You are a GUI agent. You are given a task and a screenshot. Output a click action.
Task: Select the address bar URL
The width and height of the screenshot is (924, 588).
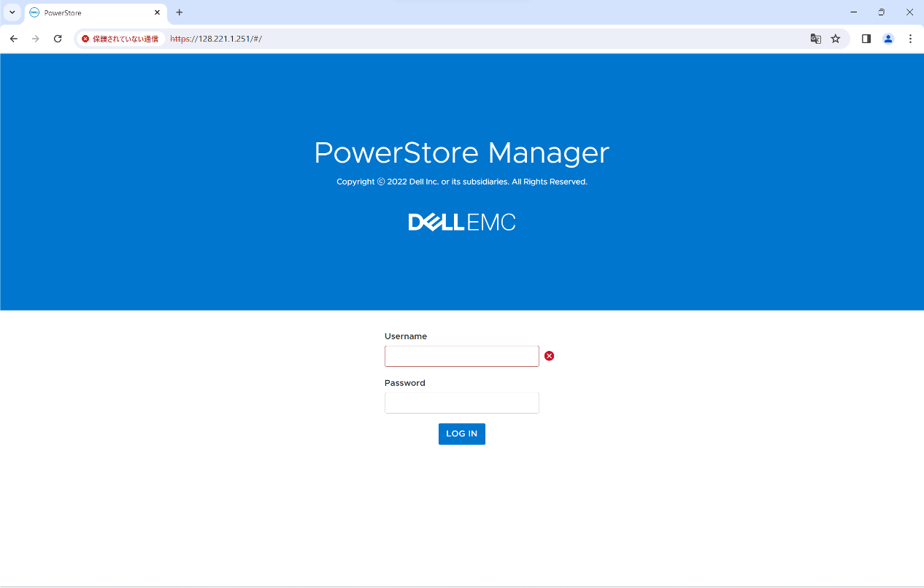(x=216, y=39)
